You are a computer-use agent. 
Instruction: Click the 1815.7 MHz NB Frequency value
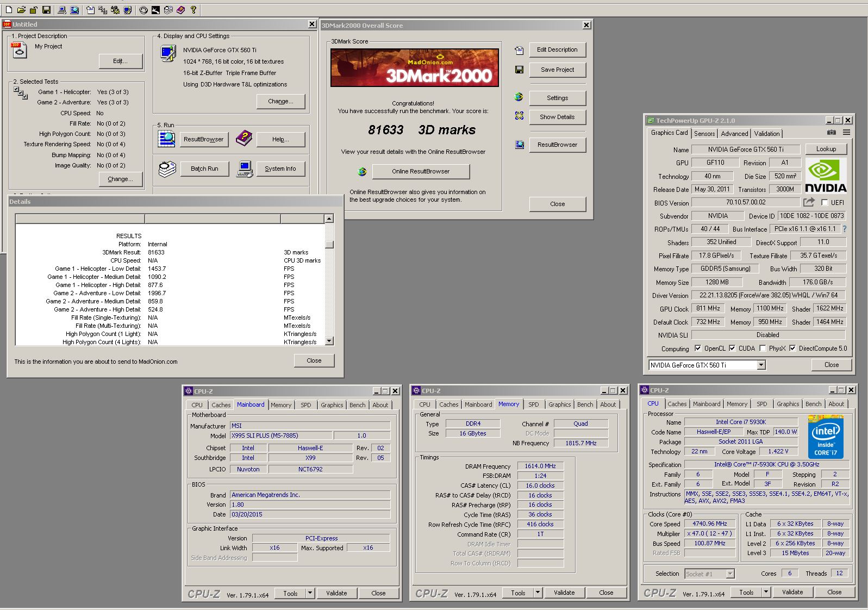pyautogui.click(x=581, y=443)
